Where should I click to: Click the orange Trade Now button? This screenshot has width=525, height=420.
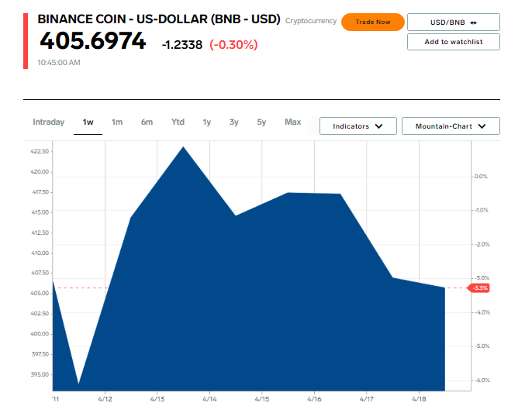pos(373,22)
